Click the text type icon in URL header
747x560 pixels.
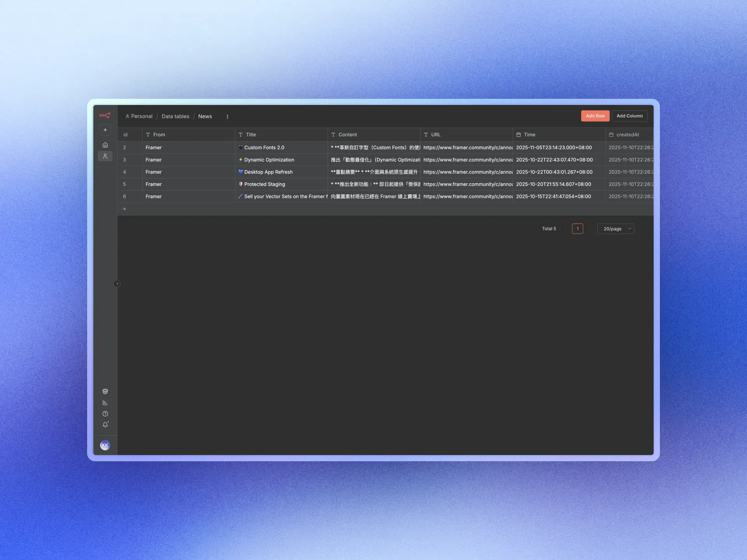pos(426,135)
